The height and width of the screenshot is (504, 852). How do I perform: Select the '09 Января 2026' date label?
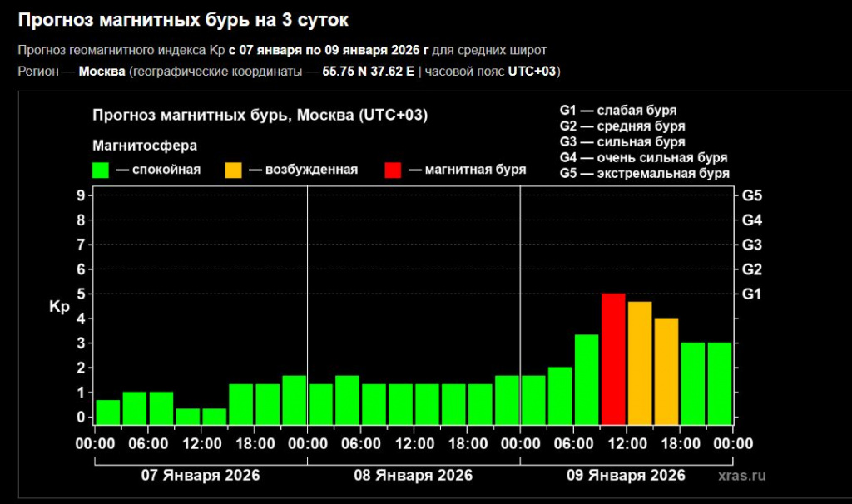click(x=627, y=475)
